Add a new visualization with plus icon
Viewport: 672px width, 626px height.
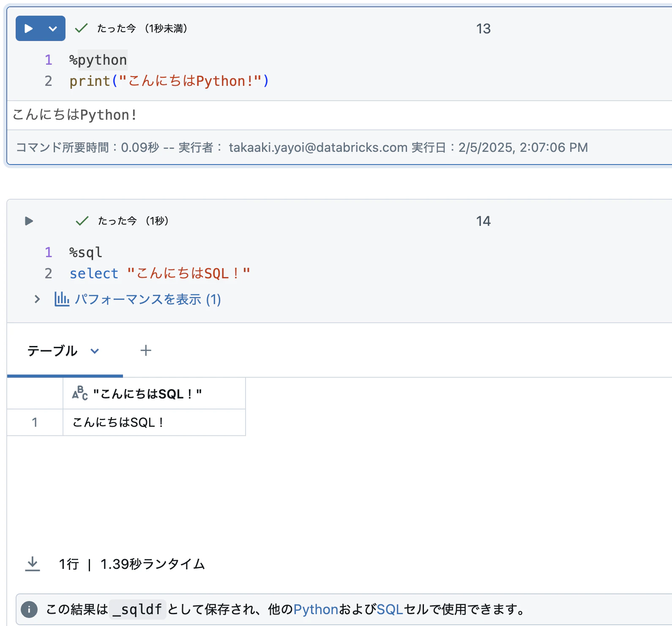(x=146, y=350)
